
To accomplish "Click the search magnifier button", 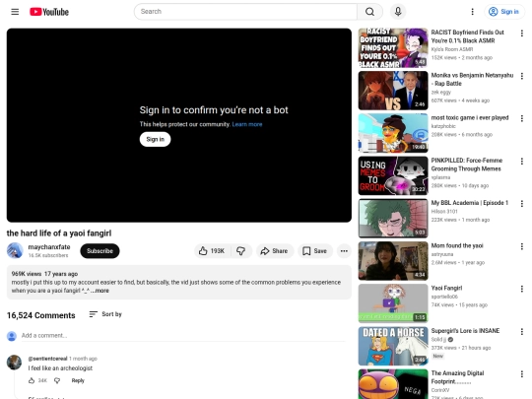I will click(369, 12).
